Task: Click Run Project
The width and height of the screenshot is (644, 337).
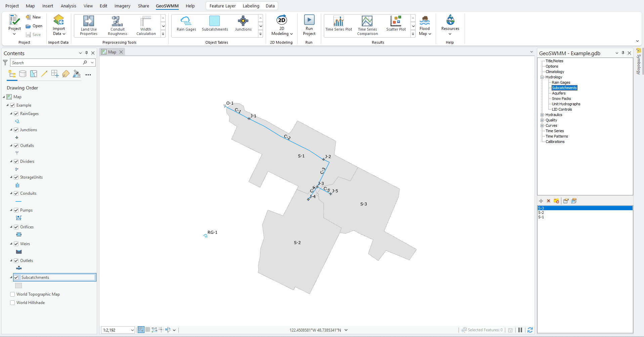Action: click(x=309, y=25)
